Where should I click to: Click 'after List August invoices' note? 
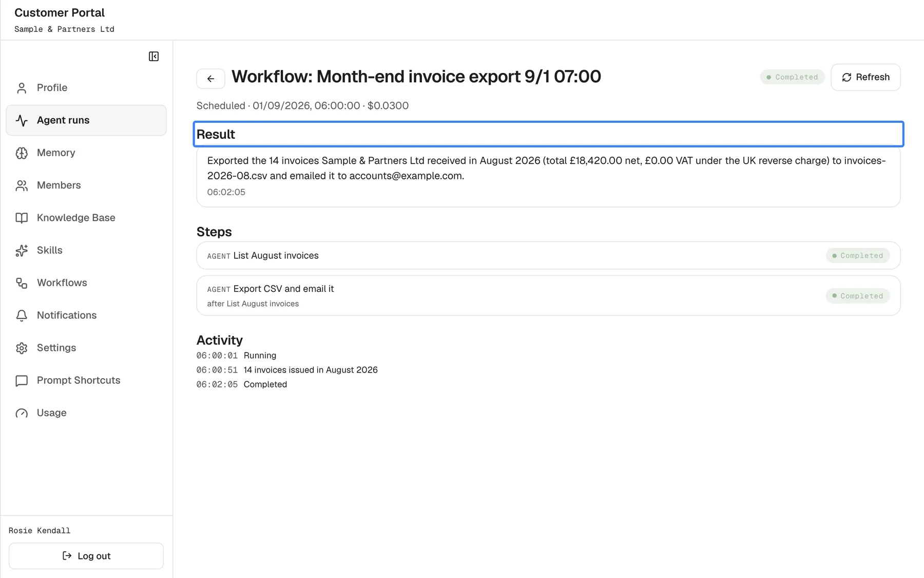tap(253, 304)
